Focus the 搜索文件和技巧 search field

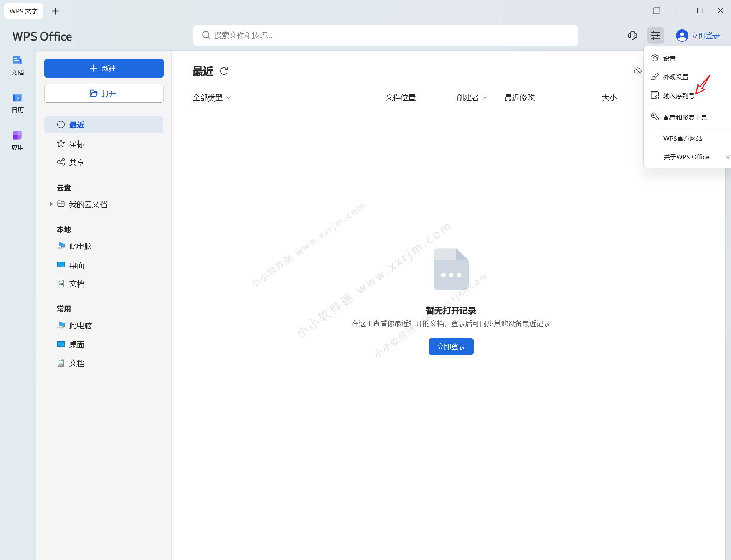pyautogui.click(x=386, y=36)
